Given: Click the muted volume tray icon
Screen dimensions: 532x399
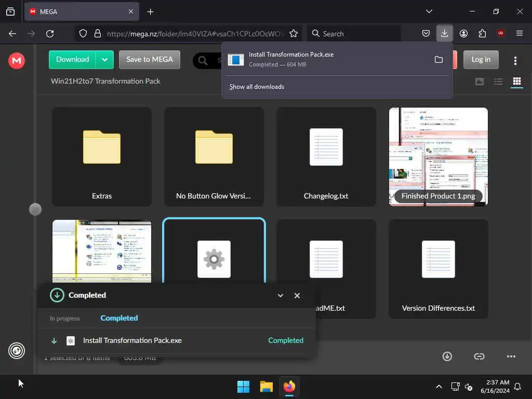Looking at the screenshot, I should click(469, 387).
